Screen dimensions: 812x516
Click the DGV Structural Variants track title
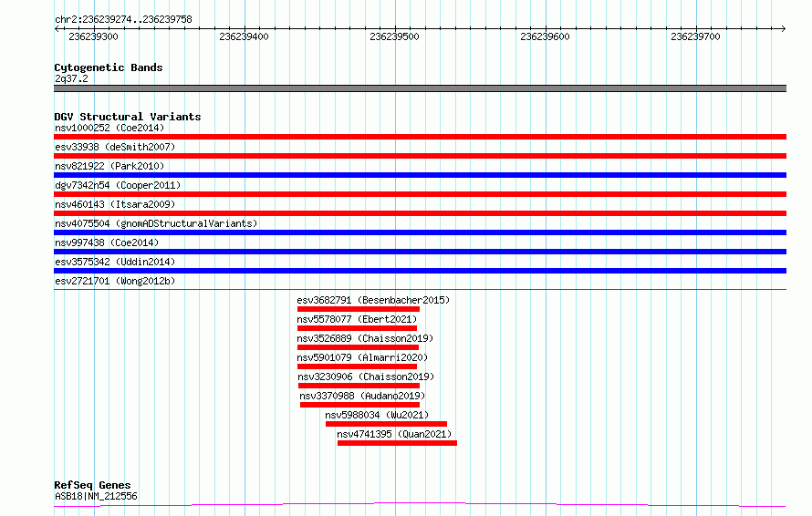pos(128,117)
